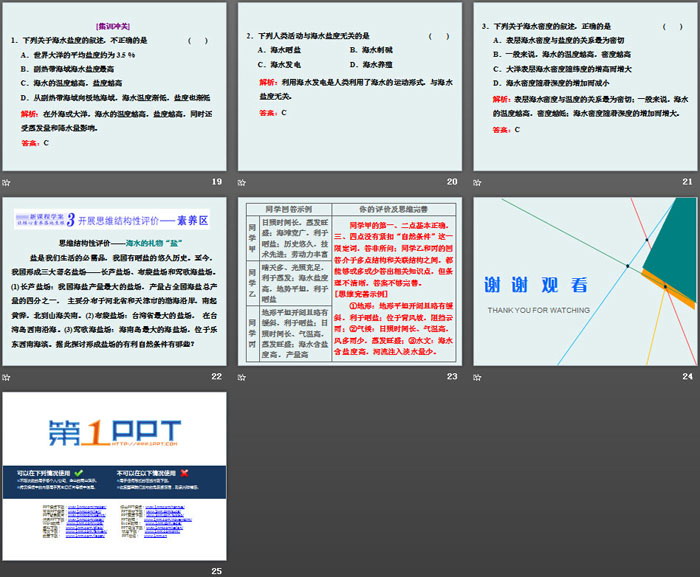Click the animation star under slide 21
This screenshot has width=700, height=577.
pos(477,181)
